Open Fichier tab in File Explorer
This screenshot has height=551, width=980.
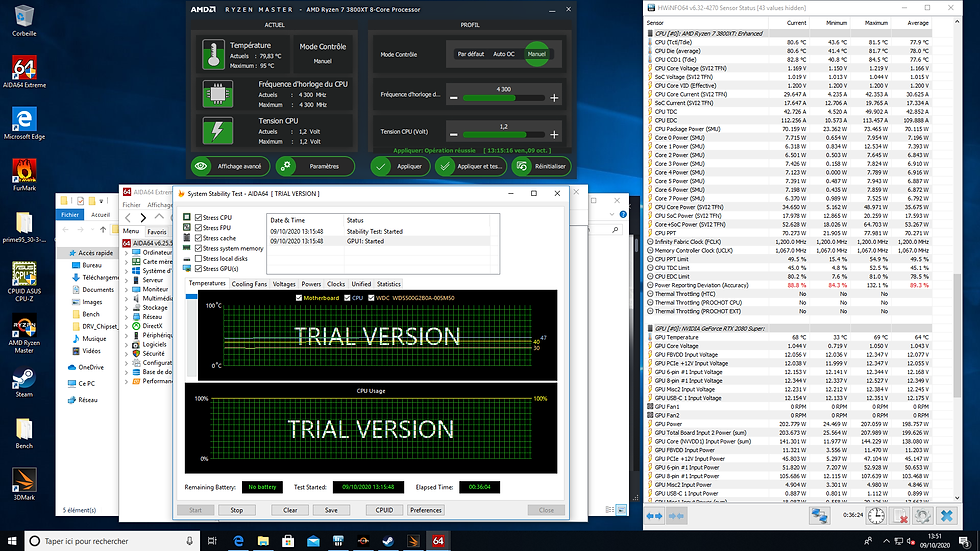coord(70,214)
